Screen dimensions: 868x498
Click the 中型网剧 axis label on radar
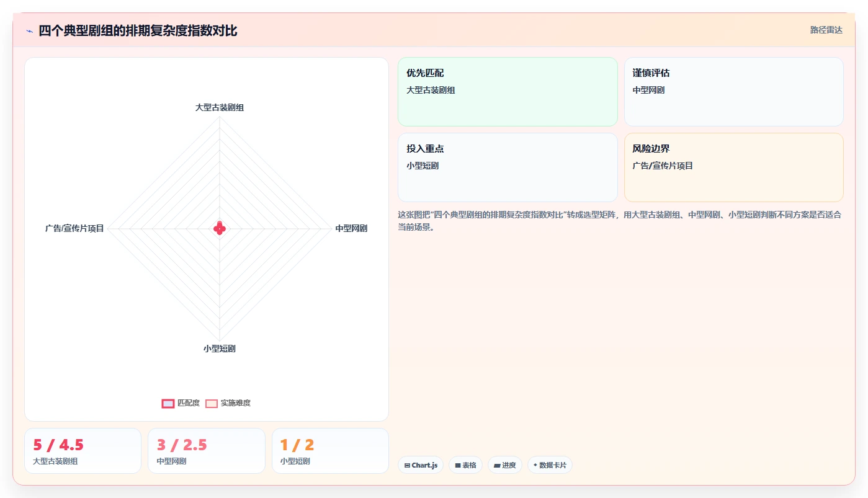pyautogui.click(x=351, y=228)
